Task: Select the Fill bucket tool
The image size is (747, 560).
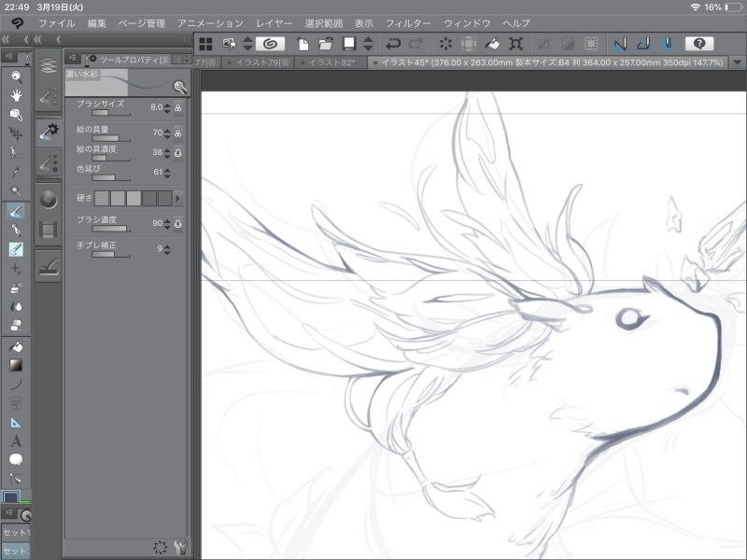Action: tap(16, 346)
